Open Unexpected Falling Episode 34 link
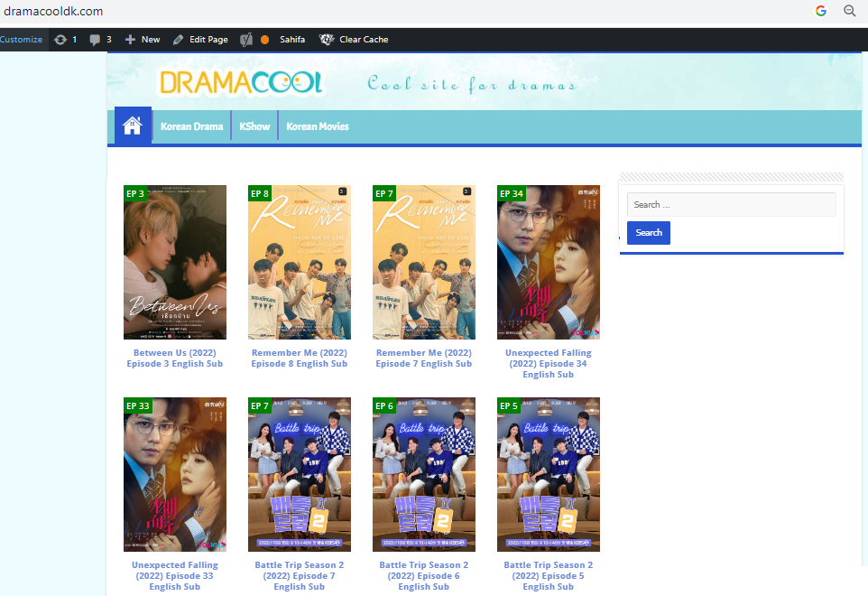This screenshot has width=868, height=596. pos(548,363)
